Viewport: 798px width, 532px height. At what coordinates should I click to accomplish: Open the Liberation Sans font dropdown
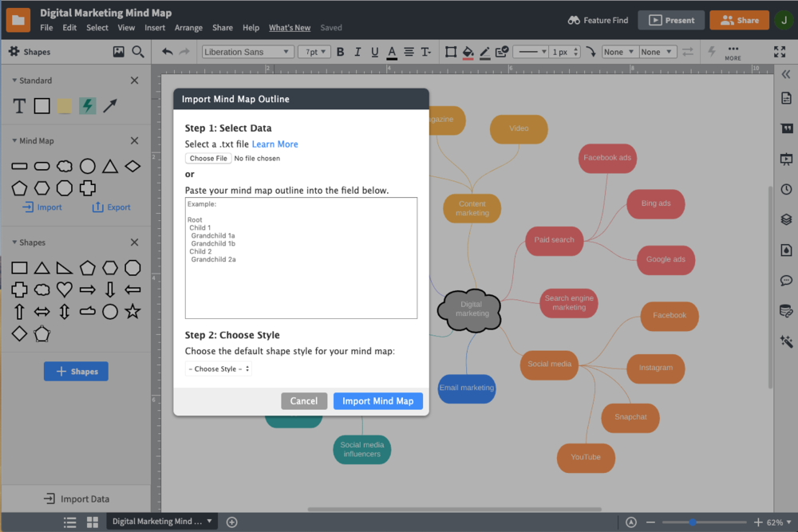coord(247,52)
